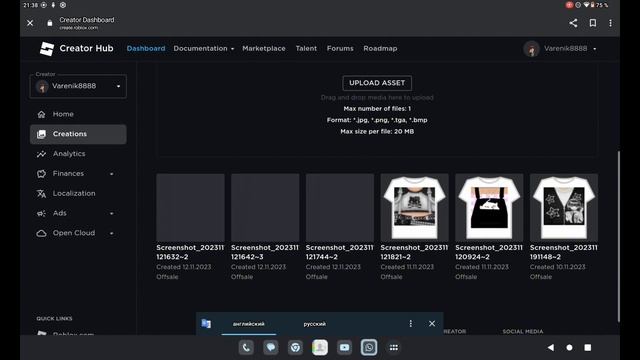
Task: Open Messages app in dock
Action: tap(271, 347)
